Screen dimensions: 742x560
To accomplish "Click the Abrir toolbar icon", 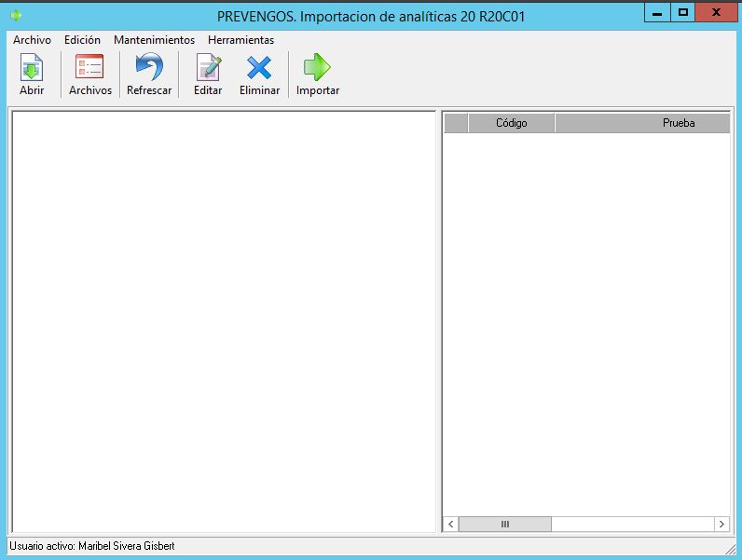I will click(32, 68).
